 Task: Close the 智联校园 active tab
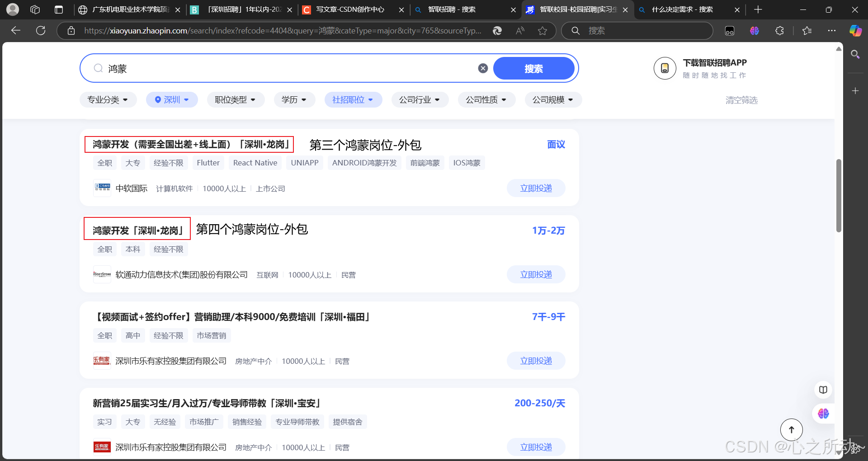625,9
